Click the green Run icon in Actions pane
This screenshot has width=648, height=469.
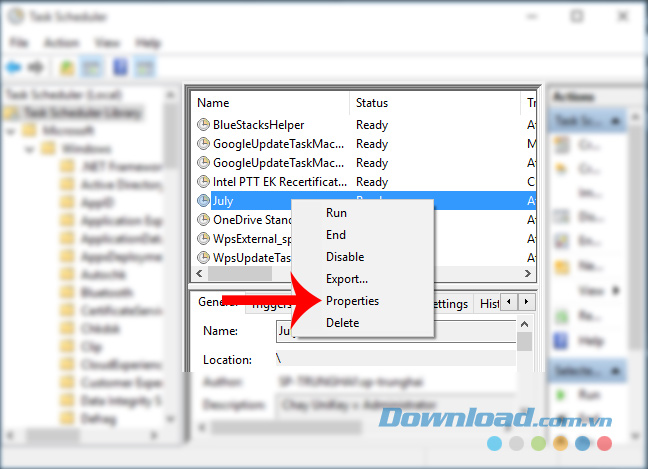(561, 395)
